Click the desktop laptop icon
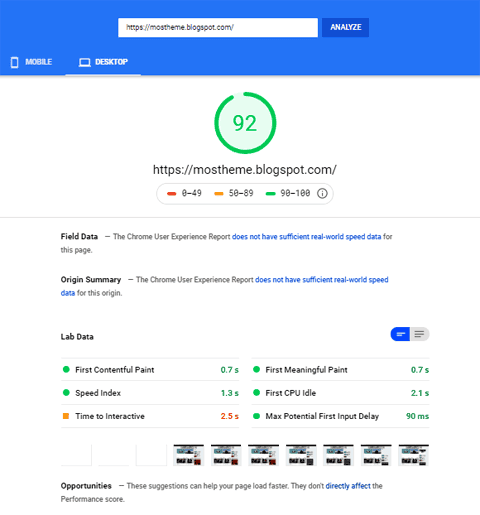Viewport: 480px width, 515px height. [x=85, y=62]
